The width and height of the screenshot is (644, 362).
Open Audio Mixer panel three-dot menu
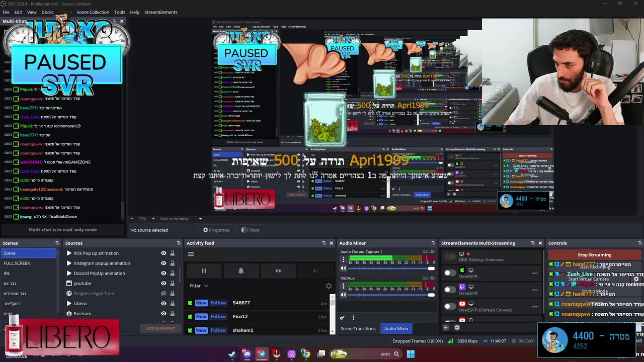tap(353, 318)
